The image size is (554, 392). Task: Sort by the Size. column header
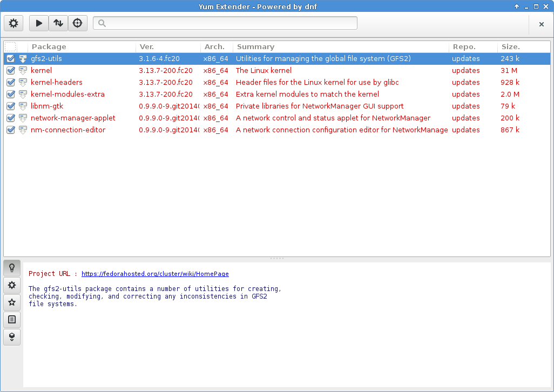click(x=524, y=46)
